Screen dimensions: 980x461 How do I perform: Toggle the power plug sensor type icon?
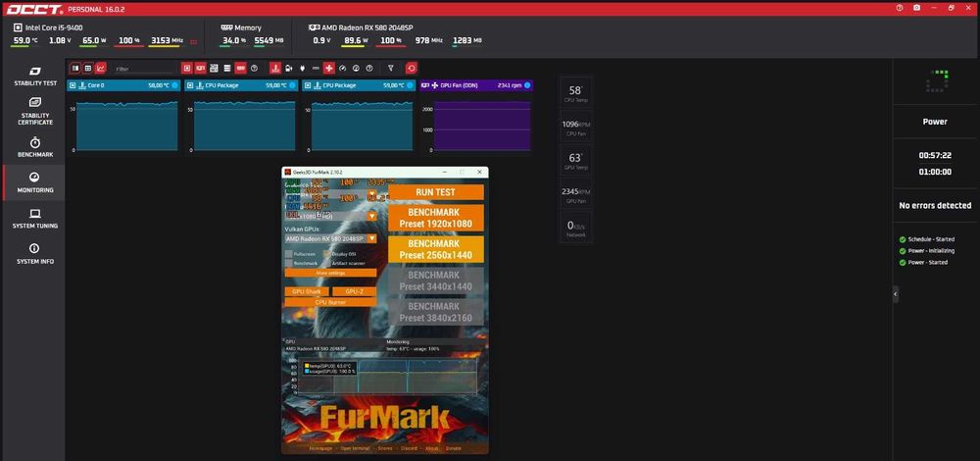click(x=302, y=69)
